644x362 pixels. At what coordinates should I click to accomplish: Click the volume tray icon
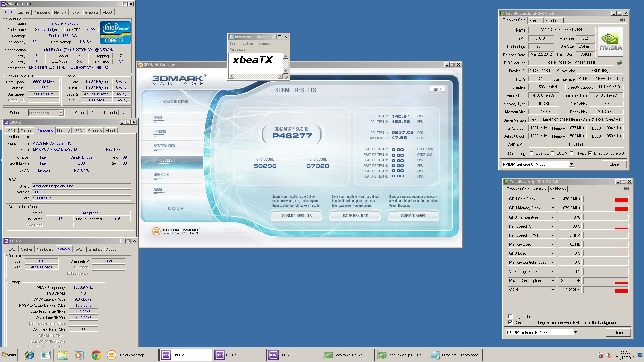[x=609, y=355]
